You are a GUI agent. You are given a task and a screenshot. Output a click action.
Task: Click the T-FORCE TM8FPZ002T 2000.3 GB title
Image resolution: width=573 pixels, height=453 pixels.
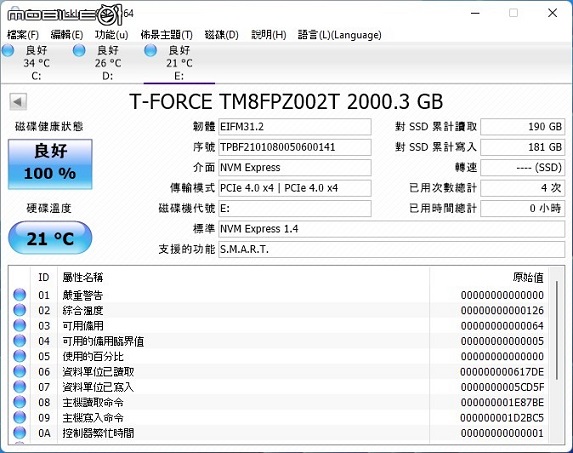[286, 102]
